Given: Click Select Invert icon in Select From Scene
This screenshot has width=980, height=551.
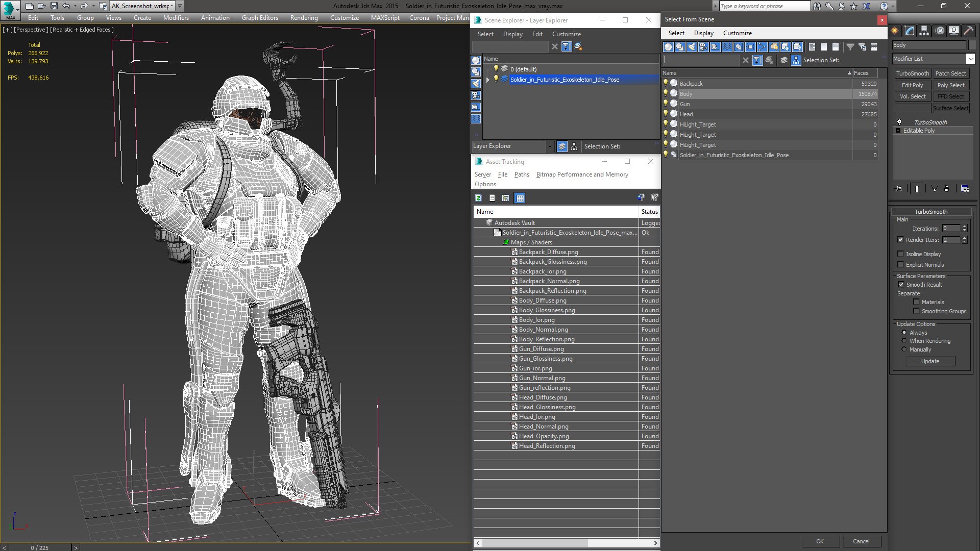Looking at the screenshot, I should tap(836, 47).
